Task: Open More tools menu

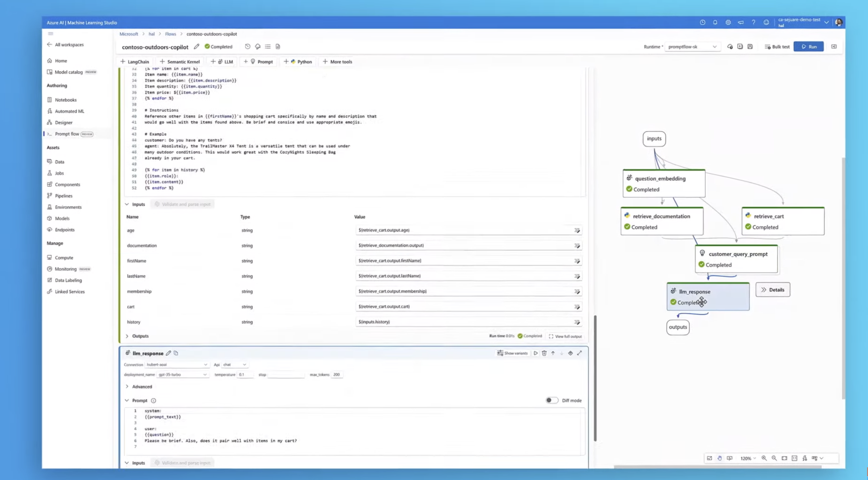Action: point(337,62)
